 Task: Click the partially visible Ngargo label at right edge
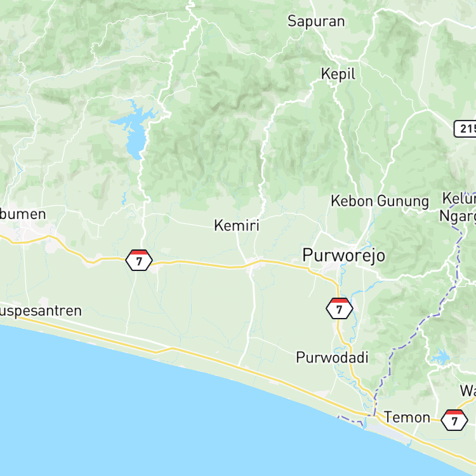click(x=458, y=217)
